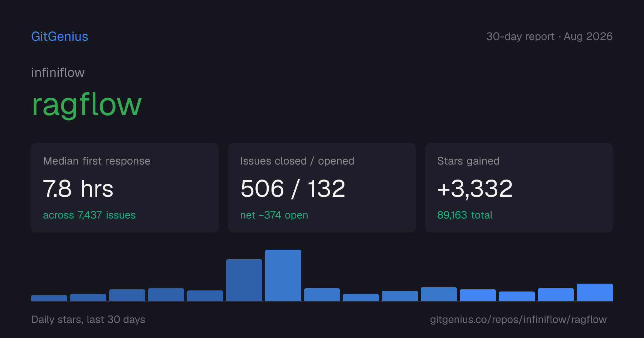Click the "Daily stars, last 30 days" caption
644x338 pixels.
pos(88,319)
